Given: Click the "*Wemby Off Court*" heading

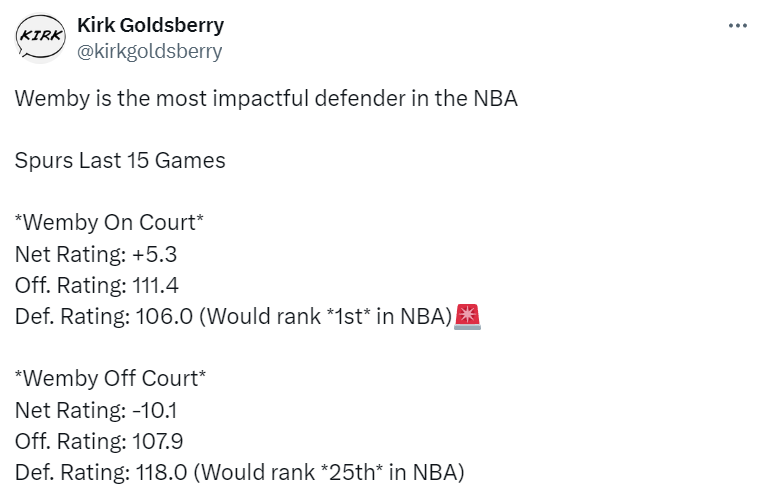Looking at the screenshot, I should point(110,378).
